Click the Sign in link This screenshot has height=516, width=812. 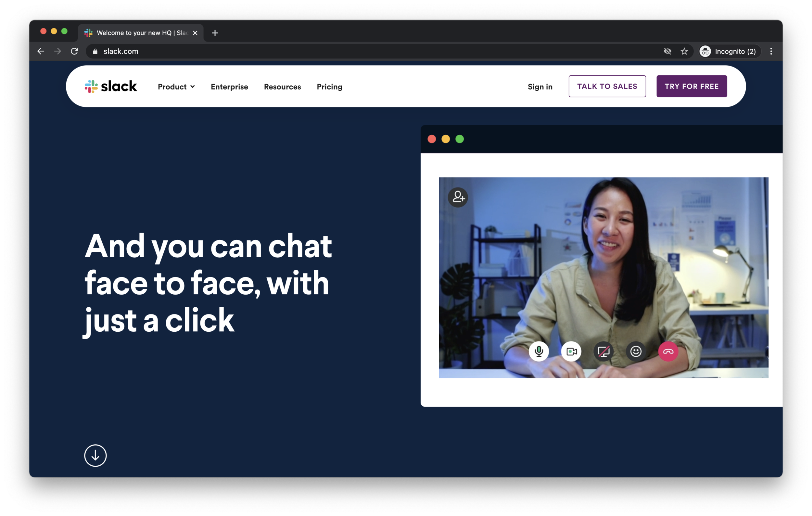tap(539, 86)
